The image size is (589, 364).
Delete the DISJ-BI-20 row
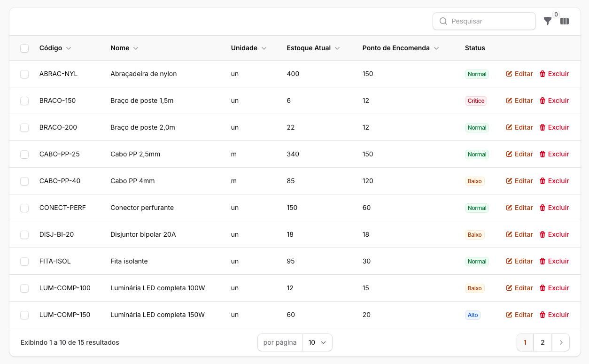[x=554, y=234]
